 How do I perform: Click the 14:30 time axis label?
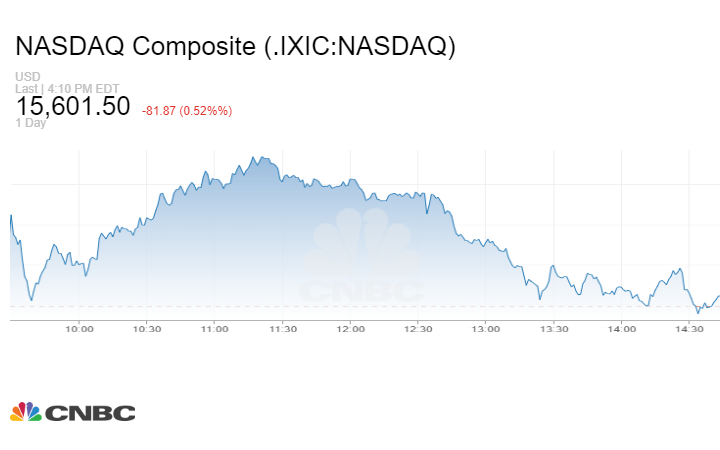pyautogui.click(x=689, y=328)
